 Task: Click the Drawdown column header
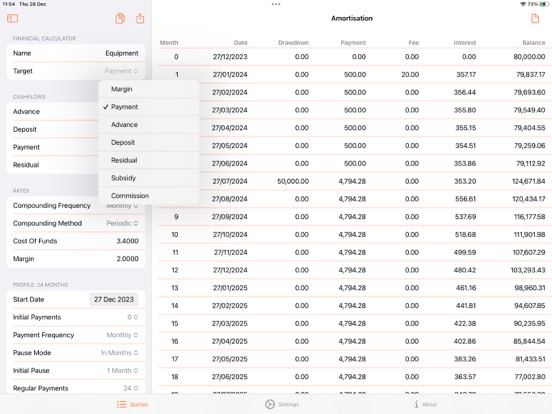(293, 43)
